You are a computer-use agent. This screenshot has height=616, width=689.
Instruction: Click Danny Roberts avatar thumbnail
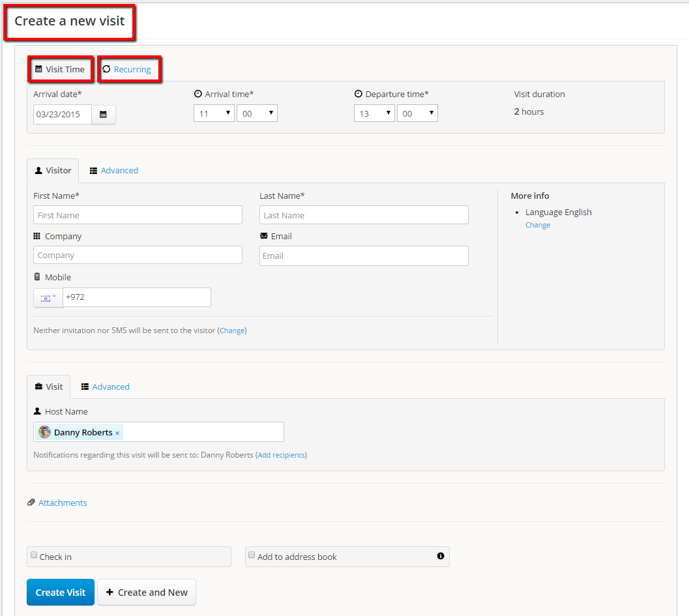point(45,432)
